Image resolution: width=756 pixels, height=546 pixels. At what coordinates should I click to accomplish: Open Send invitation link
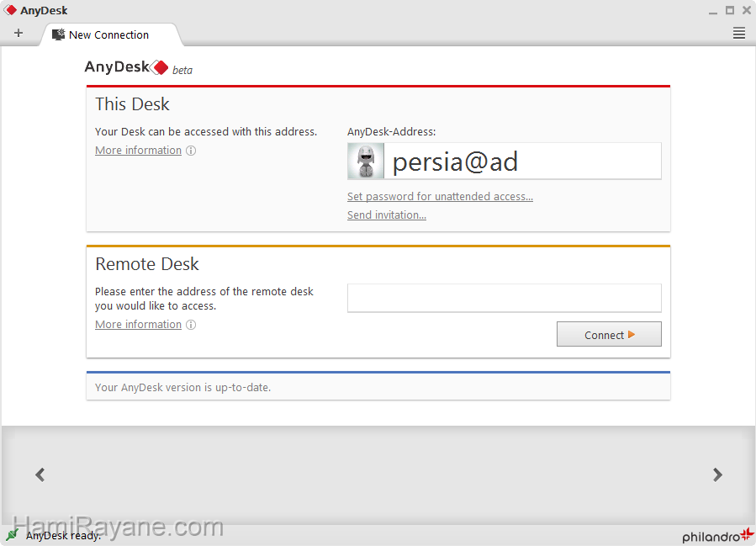[x=387, y=215]
